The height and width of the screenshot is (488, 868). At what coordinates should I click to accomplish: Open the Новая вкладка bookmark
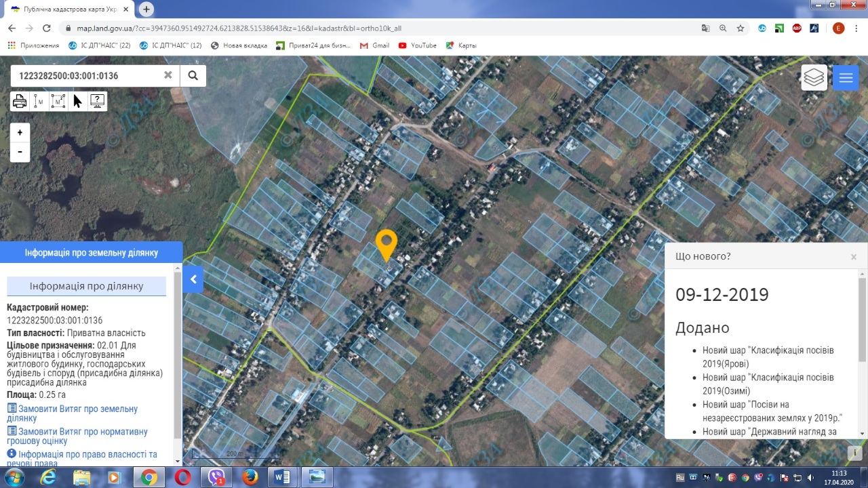click(x=239, y=45)
